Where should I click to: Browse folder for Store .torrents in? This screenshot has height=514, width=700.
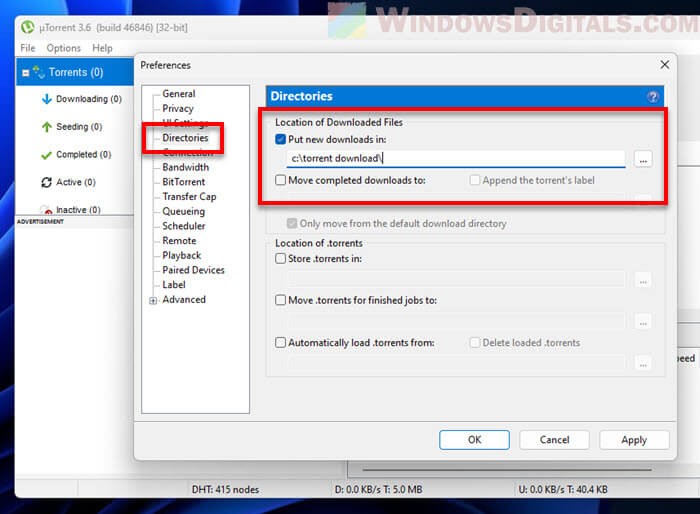pyautogui.click(x=643, y=280)
